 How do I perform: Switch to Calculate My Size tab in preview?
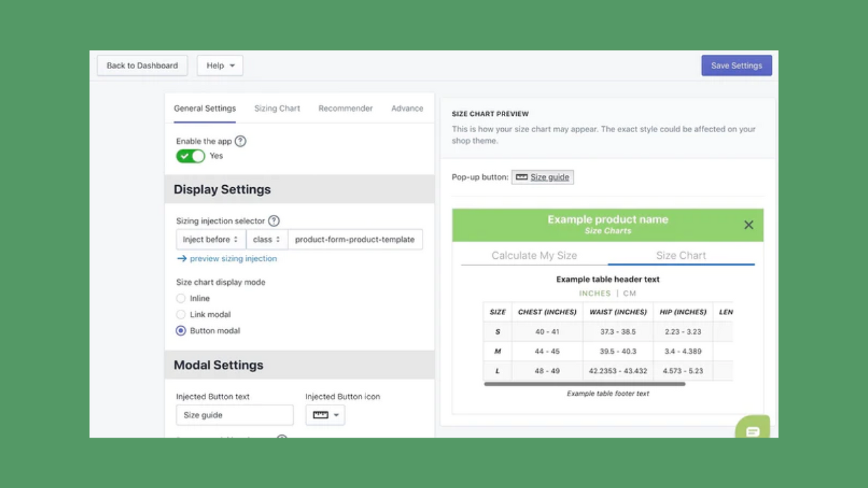534,256
